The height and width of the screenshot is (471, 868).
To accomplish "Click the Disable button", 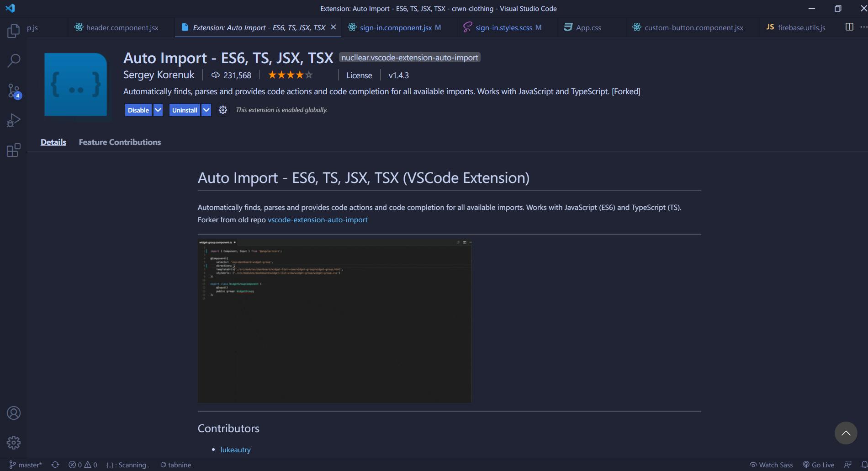I will [138, 110].
